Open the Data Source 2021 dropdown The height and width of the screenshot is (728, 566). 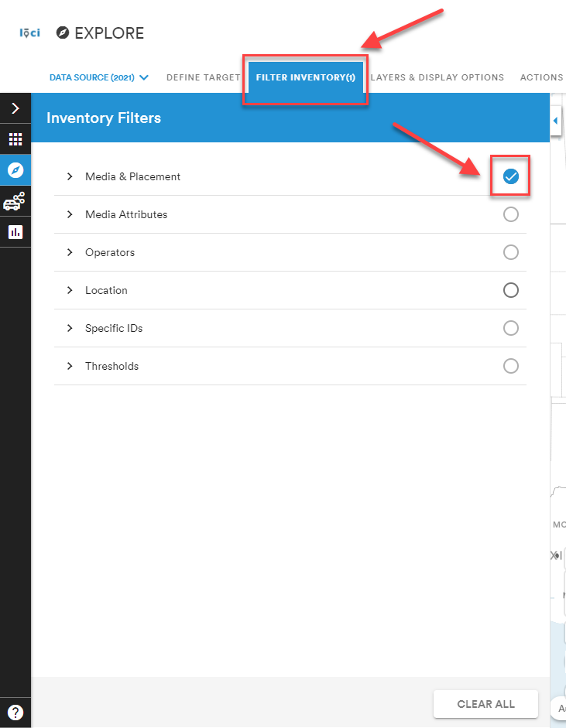click(98, 77)
